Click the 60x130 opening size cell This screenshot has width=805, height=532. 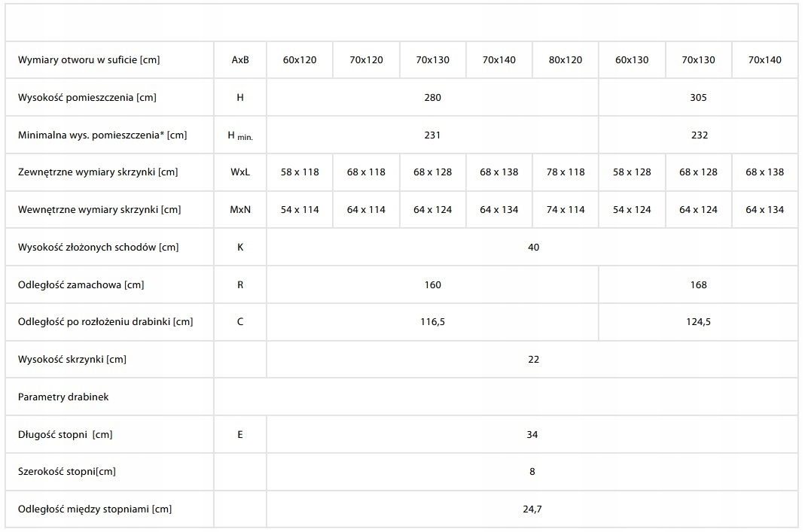[631, 60]
